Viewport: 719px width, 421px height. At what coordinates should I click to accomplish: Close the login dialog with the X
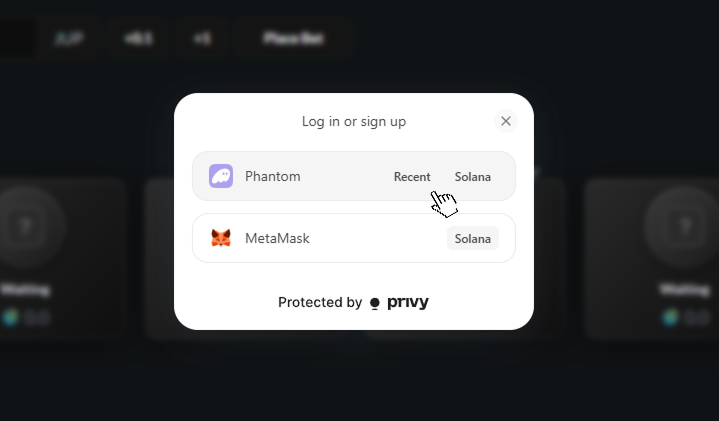coord(506,121)
